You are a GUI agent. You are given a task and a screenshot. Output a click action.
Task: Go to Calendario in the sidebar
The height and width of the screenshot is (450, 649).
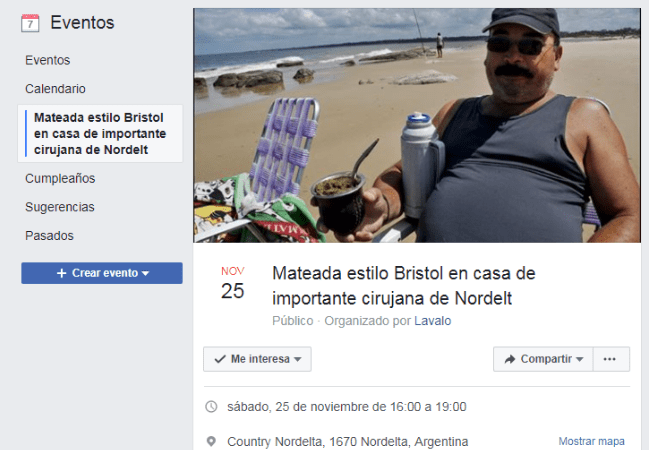point(55,89)
